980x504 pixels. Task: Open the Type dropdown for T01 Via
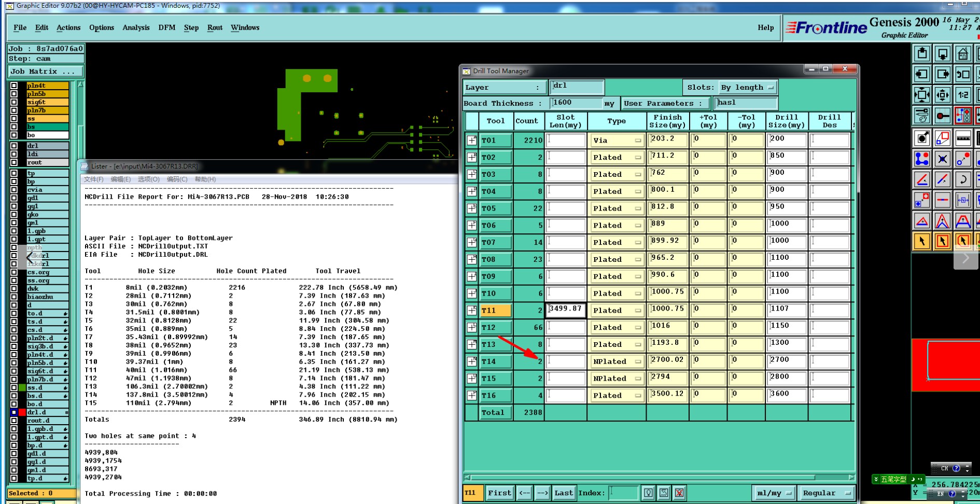(617, 140)
